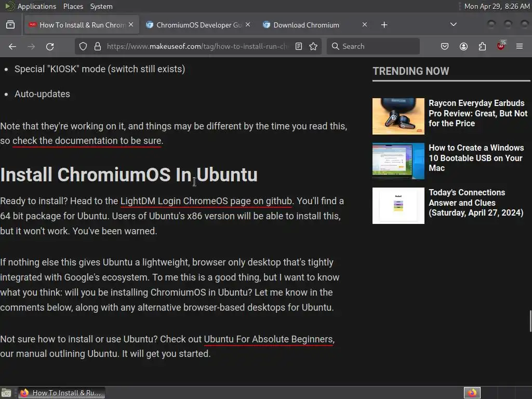
Task: Open the System menu
Action: coord(101,6)
